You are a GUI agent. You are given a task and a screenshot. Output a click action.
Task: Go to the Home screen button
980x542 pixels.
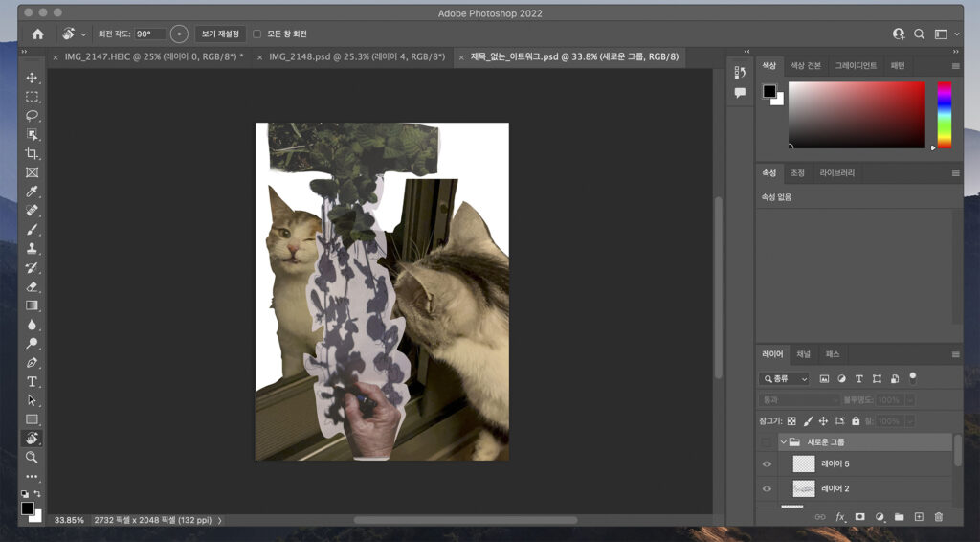(x=37, y=34)
